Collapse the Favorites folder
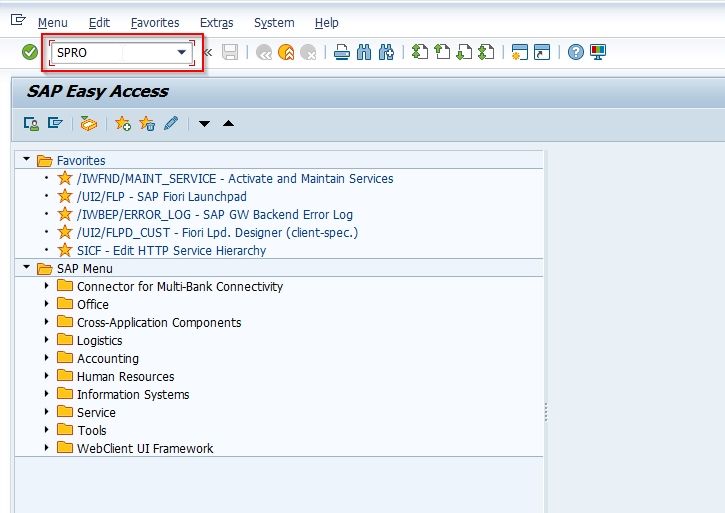The image size is (725, 513). 27,160
